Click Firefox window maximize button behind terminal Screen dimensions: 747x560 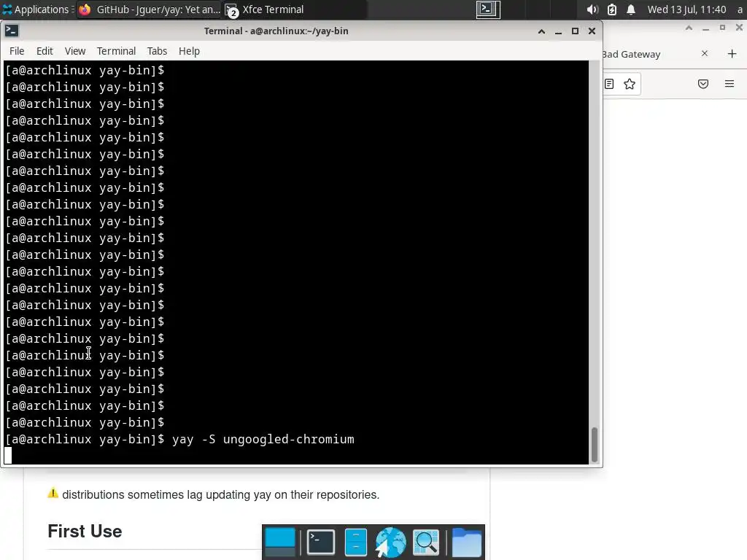coord(722,28)
